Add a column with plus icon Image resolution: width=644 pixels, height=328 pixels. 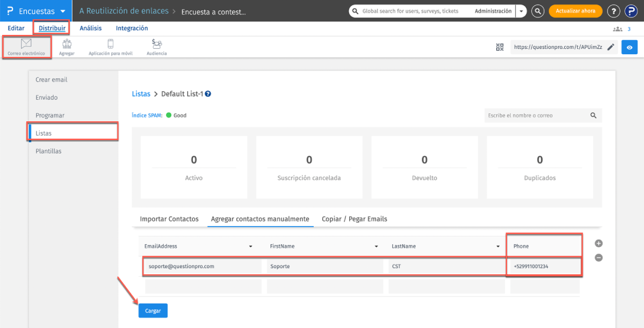coord(598,243)
